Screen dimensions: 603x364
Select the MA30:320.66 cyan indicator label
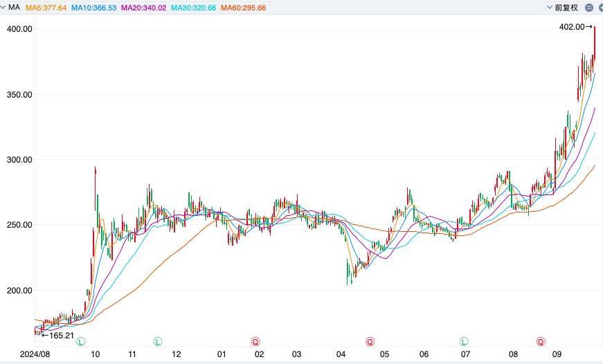[x=193, y=8]
